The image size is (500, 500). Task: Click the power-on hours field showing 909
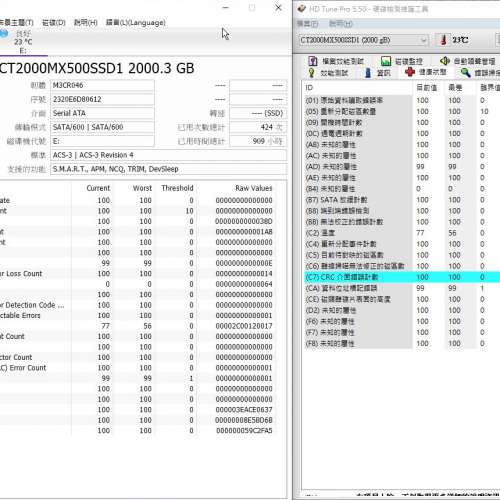pos(258,141)
